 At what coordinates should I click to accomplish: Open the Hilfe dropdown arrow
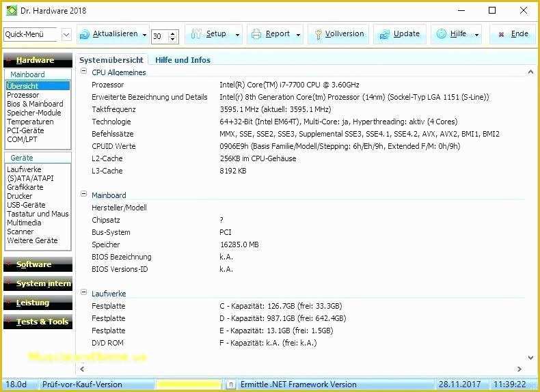pyautogui.click(x=476, y=35)
